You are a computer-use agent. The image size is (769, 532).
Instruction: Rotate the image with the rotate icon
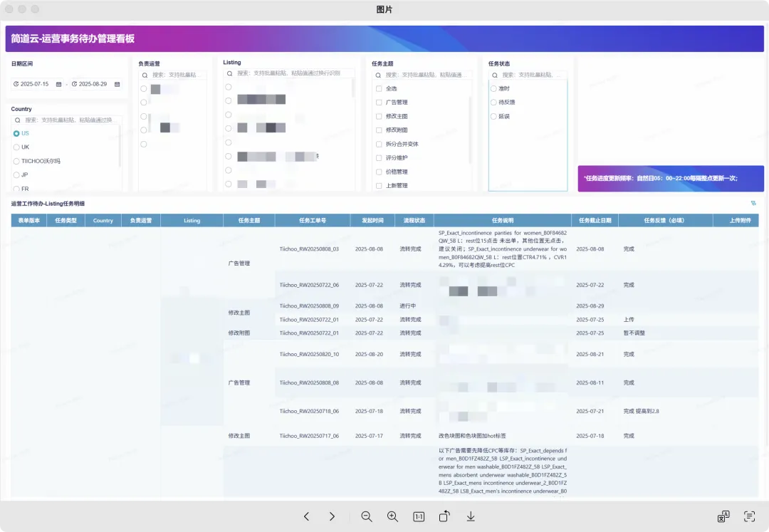click(x=444, y=516)
